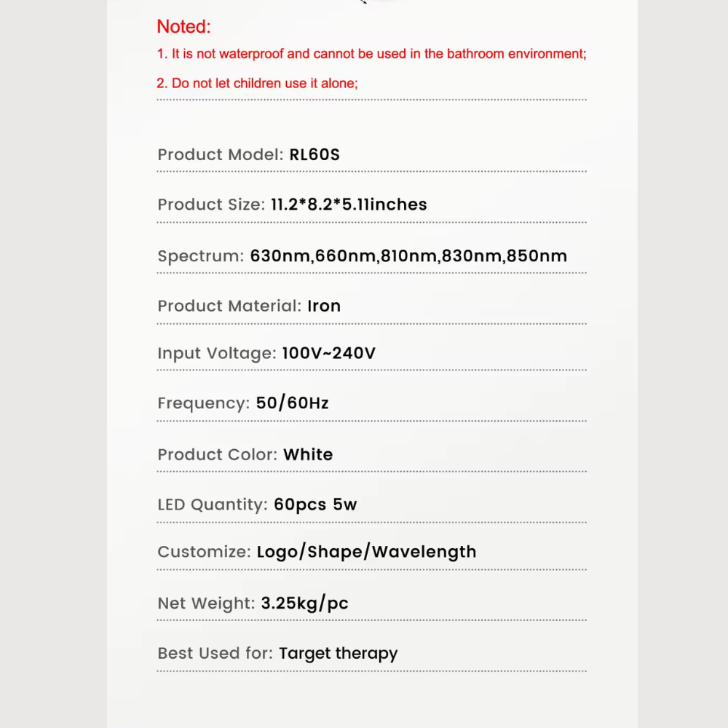Viewport: 728px width, 728px height.
Task: Select the Product Color value White
Action: coord(308,455)
